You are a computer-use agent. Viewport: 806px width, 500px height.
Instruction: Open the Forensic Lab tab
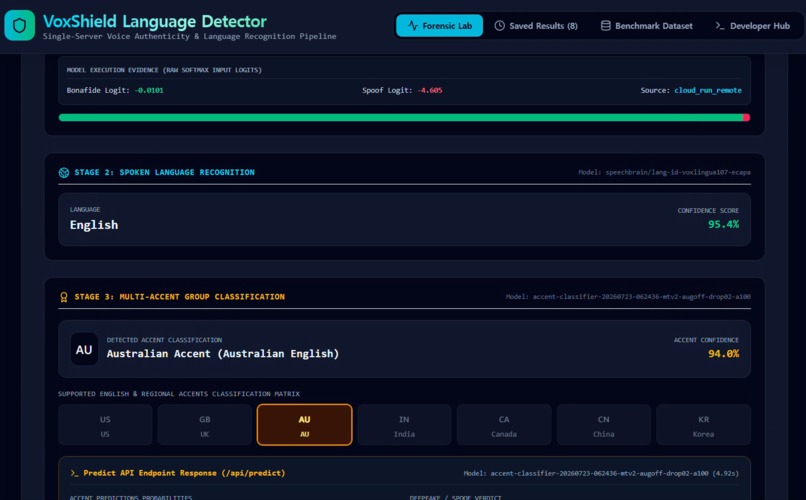coord(439,26)
